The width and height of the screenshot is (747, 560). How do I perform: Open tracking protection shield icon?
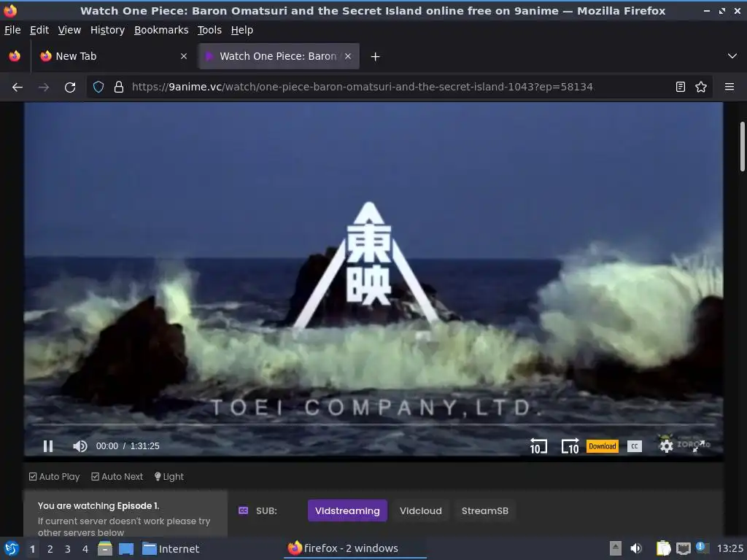coord(98,87)
